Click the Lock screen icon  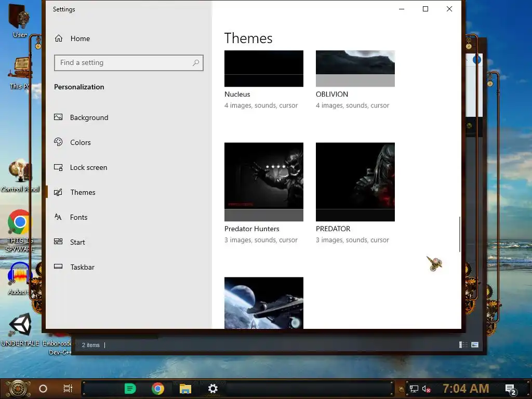tap(58, 167)
